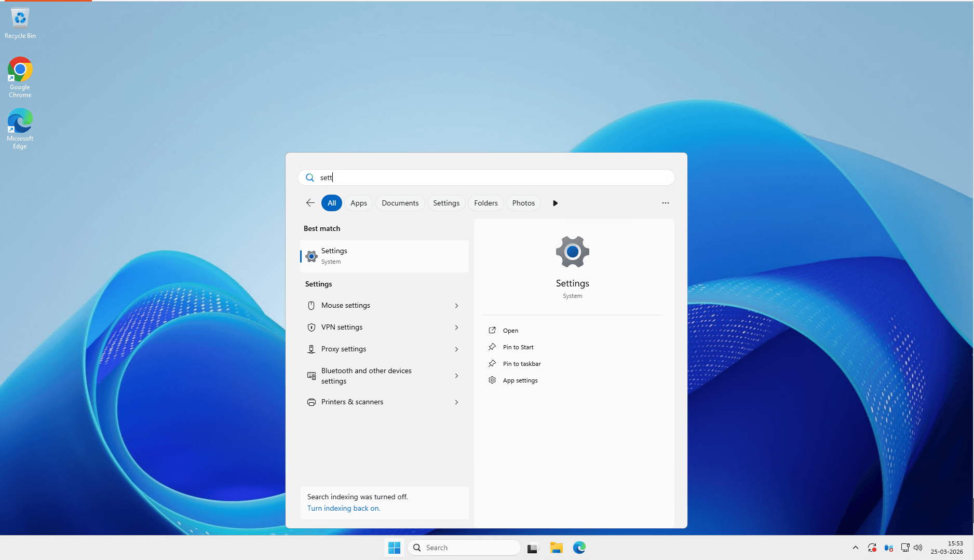The width and height of the screenshot is (974, 560).
Task: Click the 'Settings' title in the preview pane
Action: click(x=573, y=283)
